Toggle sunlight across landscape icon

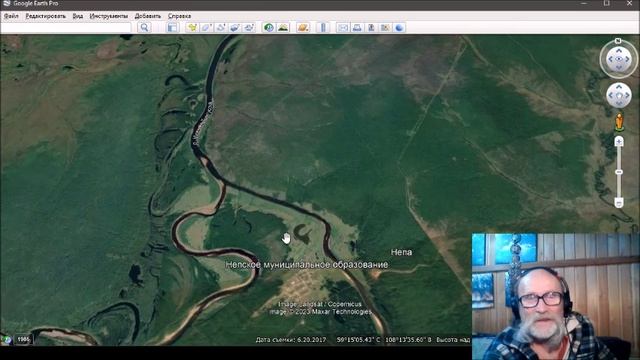coord(283,27)
